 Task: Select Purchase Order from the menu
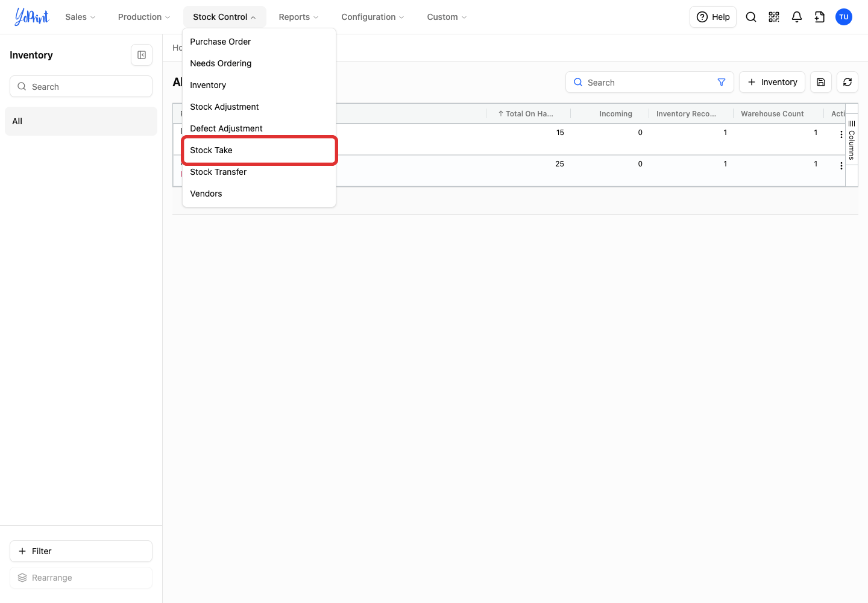pos(259,42)
